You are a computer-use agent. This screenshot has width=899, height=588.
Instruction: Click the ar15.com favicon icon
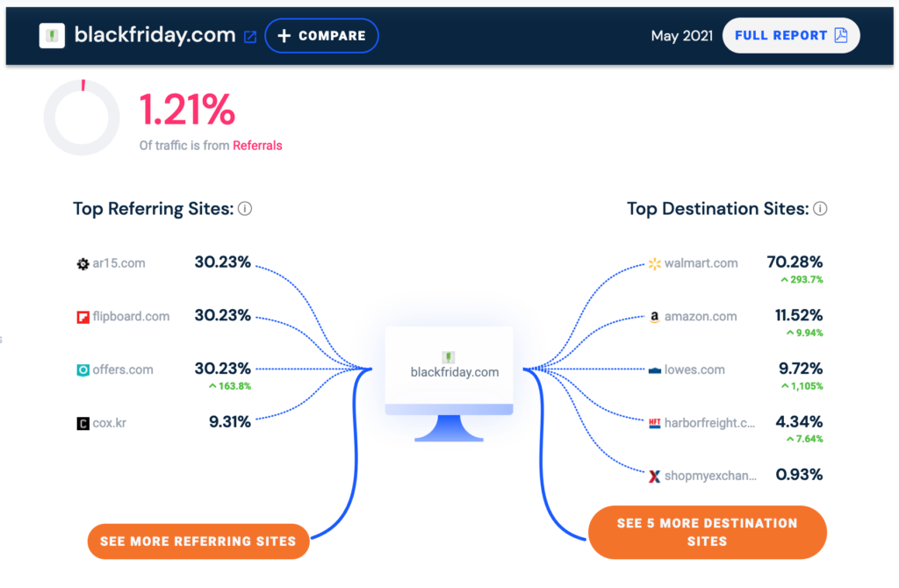click(83, 263)
